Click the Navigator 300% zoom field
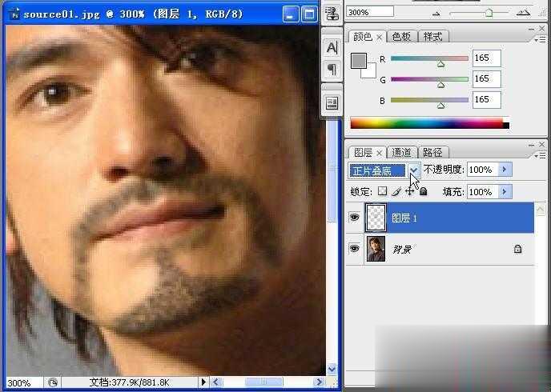Viewport: 551px width, 392px height. [370, 12]
